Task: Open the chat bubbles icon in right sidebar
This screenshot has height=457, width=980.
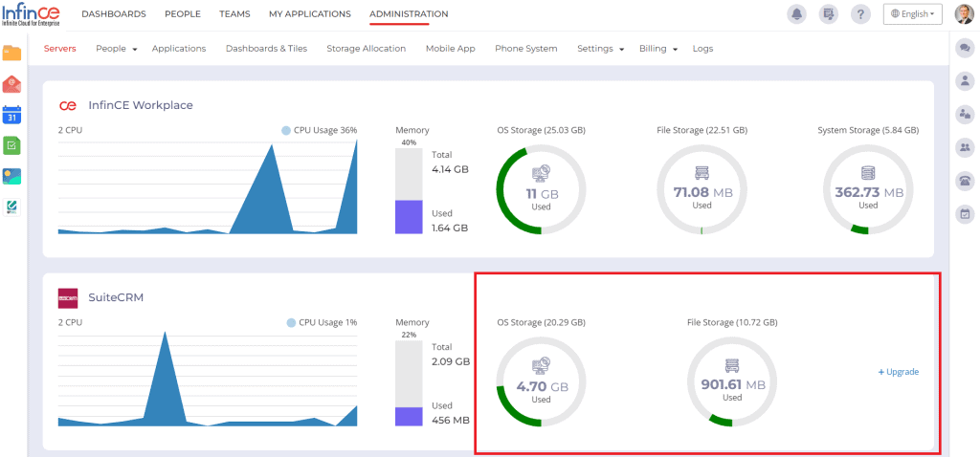Action: coord(965,48)
